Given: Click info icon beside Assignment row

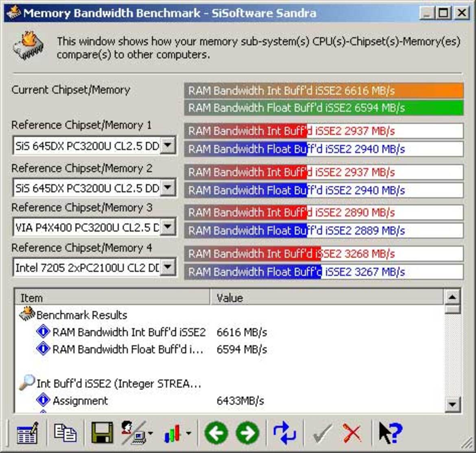Looking at the screenshot, I should pos(43,400).
